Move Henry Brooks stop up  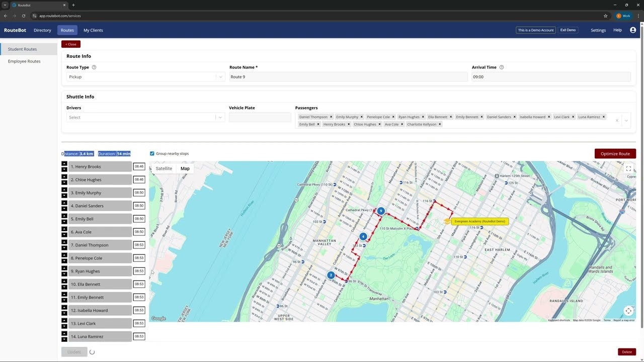[x=64, y=163]
